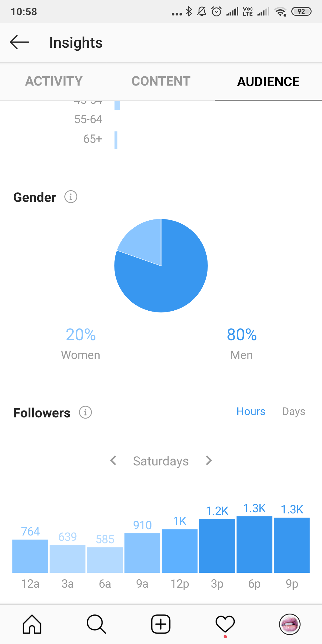The height and width of the screenshot is (644, 322).
Task: Show previous day before Saturdays
Action: (113, 460)
